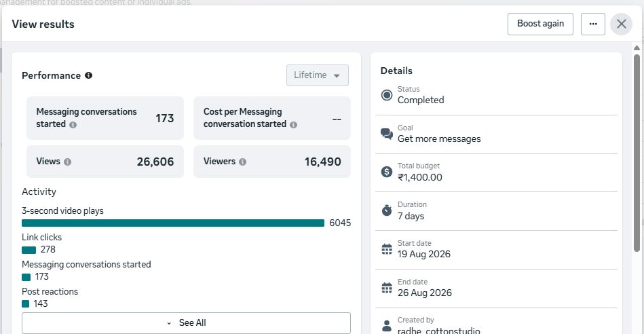Click the Activity section heading
This screenshot has width=644, height=334.
click(x=39, y=192)
